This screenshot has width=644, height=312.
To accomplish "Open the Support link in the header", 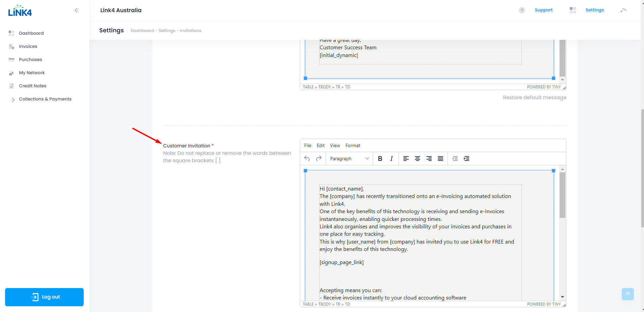I will [x=543, y=10].
